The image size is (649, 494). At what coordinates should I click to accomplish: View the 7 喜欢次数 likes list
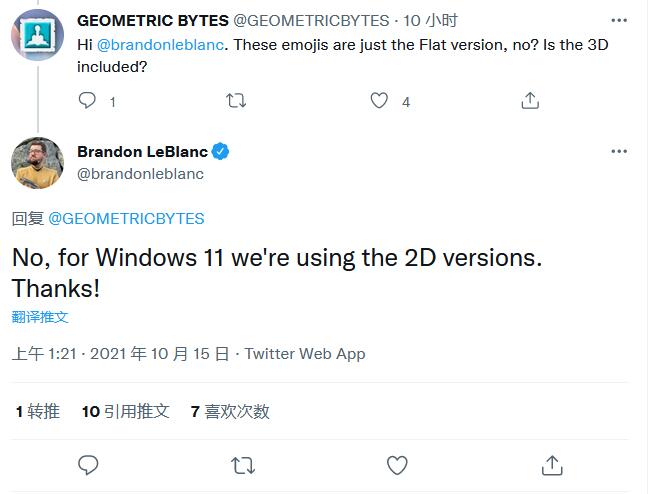[x=230, y=411]
